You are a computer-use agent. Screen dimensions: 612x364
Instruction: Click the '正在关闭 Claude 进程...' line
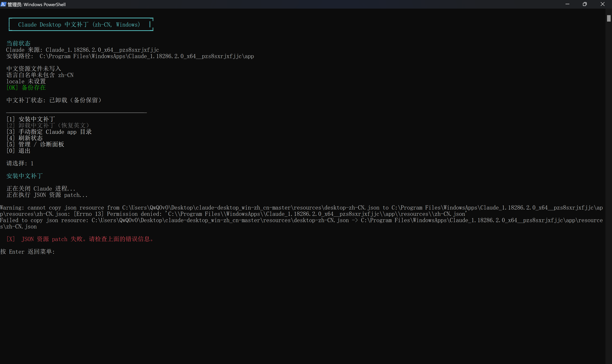click(41, 189)
